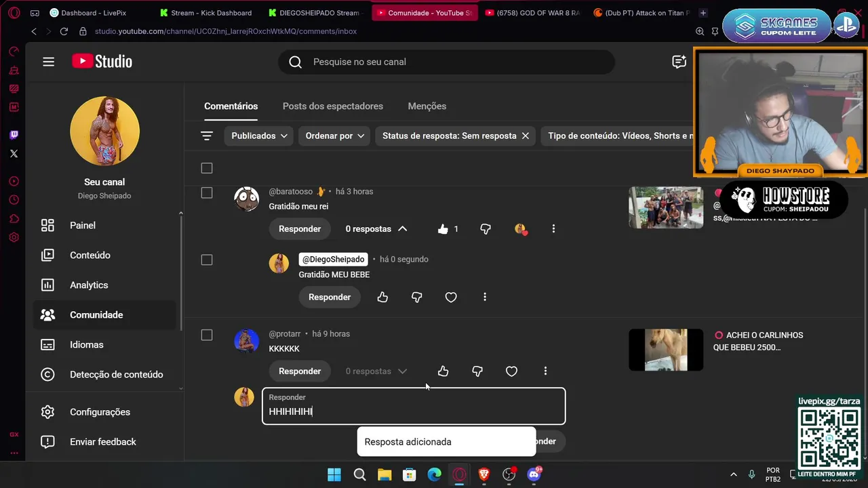Tick the select-all comments checkbox
The image size is (868, 488).
click(207, 168)
